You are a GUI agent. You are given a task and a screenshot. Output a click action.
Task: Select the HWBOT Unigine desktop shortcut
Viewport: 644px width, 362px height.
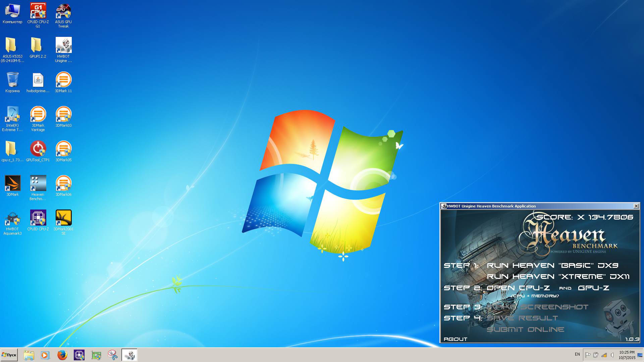[63, 50]
